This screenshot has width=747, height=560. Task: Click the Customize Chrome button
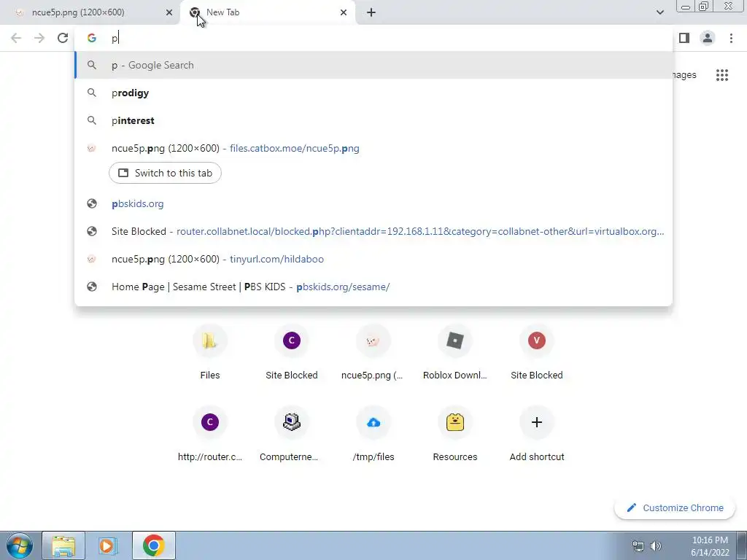click(675, 508)
